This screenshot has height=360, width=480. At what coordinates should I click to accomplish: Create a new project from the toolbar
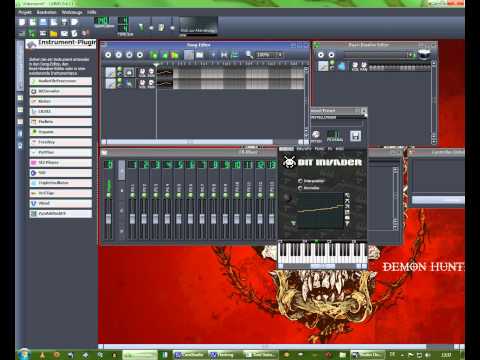tap(22, 22)
